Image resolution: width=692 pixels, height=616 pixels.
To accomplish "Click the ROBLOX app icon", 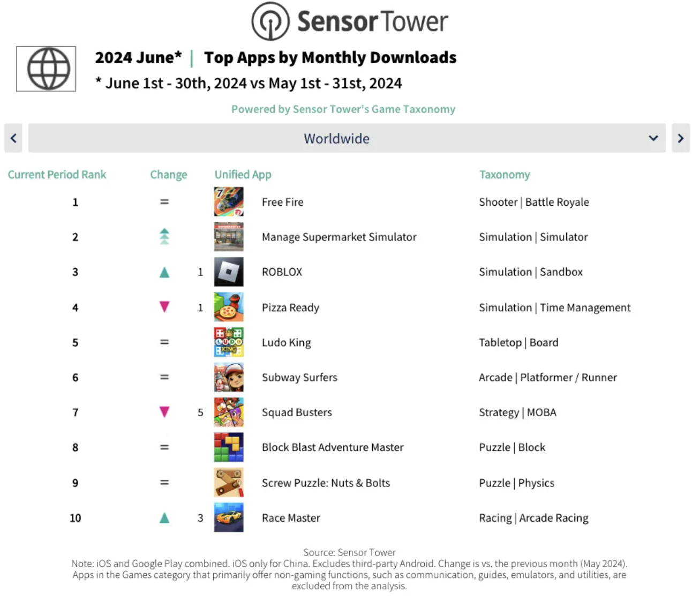I will click(x=228, y=272).
